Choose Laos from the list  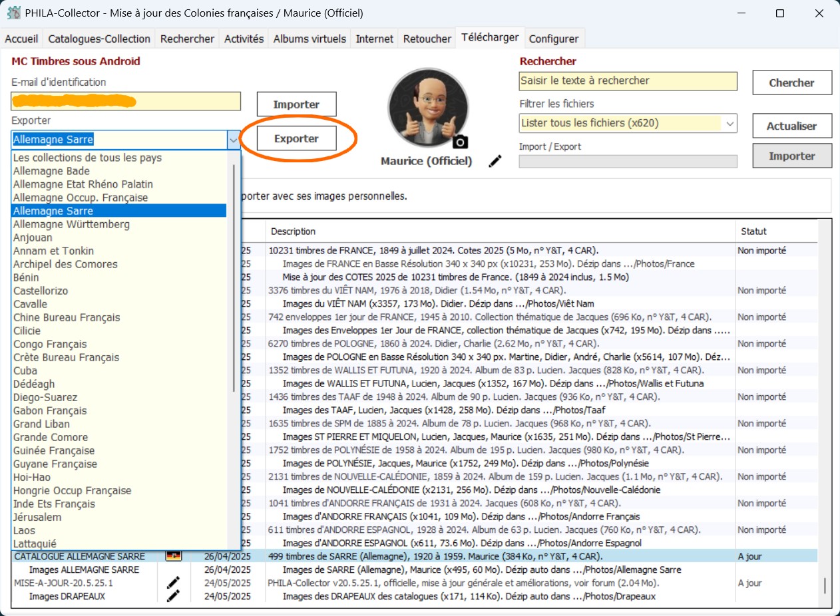(120, 530)
